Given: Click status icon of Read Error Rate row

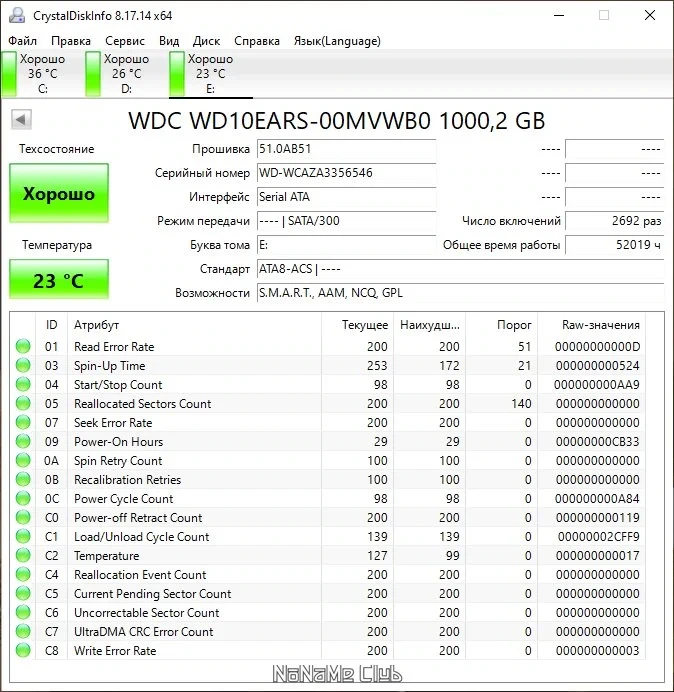Looking at the screenshot, I should click(23, 346).
